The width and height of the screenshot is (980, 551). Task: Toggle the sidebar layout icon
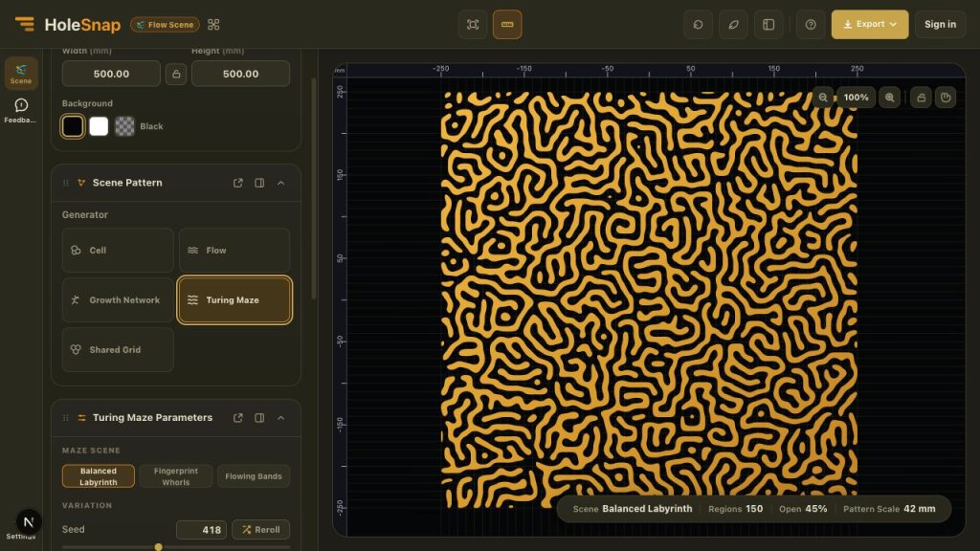coord(768,24)
